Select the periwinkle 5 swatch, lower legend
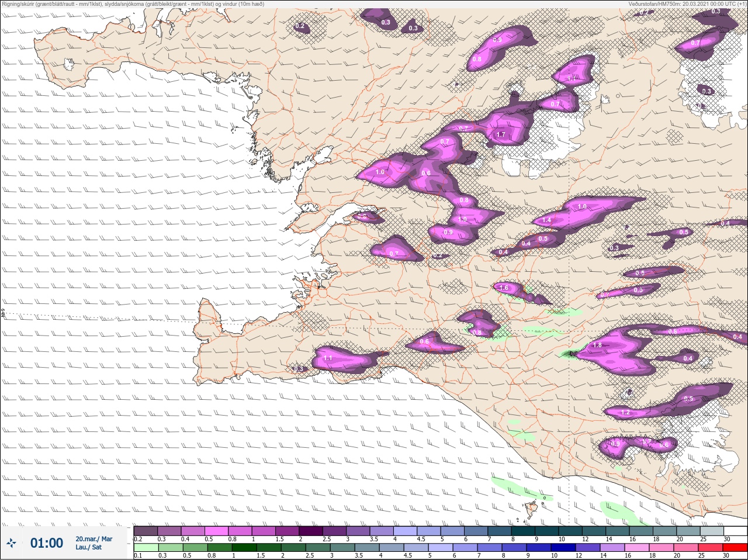Viewport: 748px width, 560px height. (x=441, y=548)
